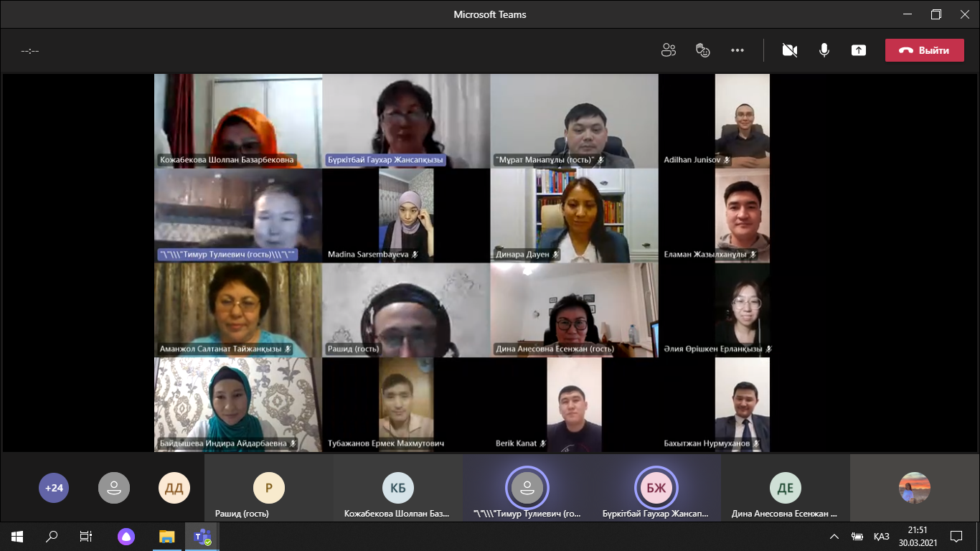Click the КБ avatar for Кожабекова Шолпан
This screenshot has width=980, height=551.
click(398, 488)
